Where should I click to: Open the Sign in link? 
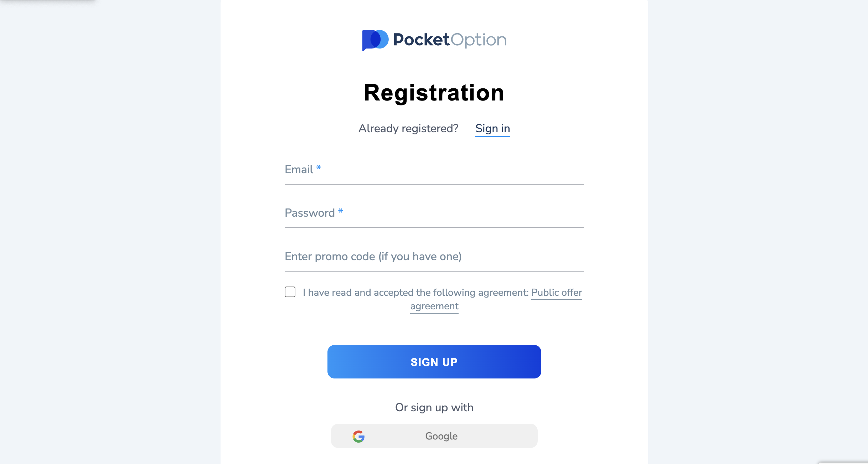pyautogui.click(x=492, y=128)
